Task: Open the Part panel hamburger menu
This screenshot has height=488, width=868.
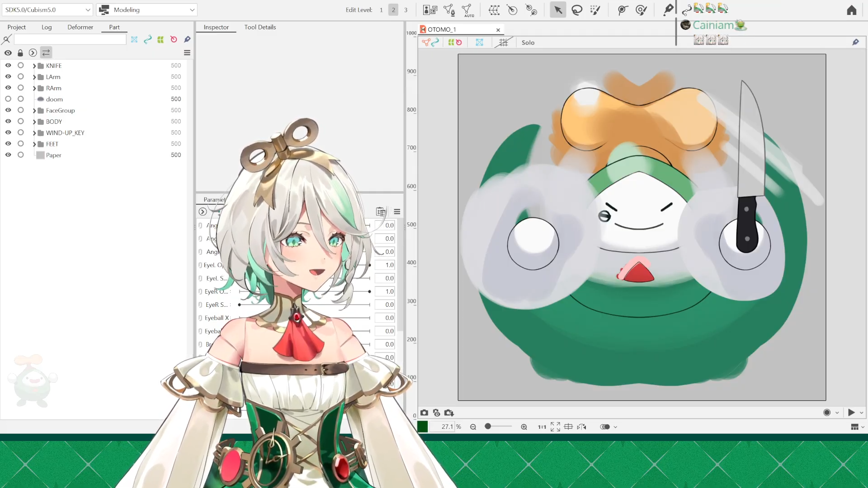Action: [x=187, y=53]
